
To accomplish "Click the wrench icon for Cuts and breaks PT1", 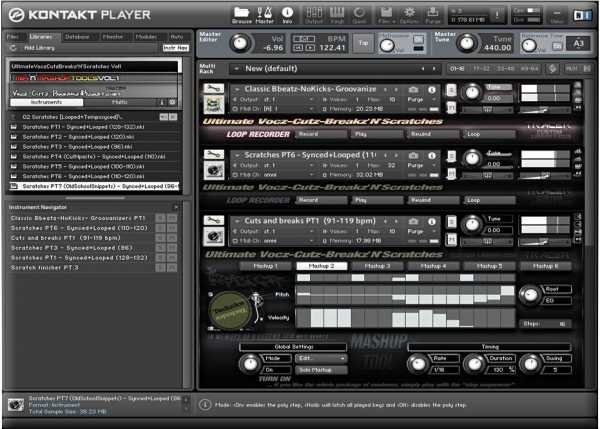I will pos(214,221).
